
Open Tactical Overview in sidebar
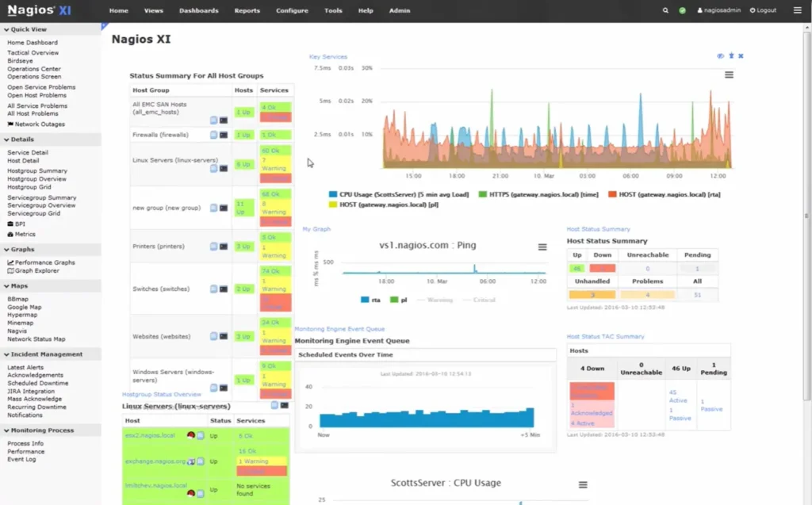(33, 53)
